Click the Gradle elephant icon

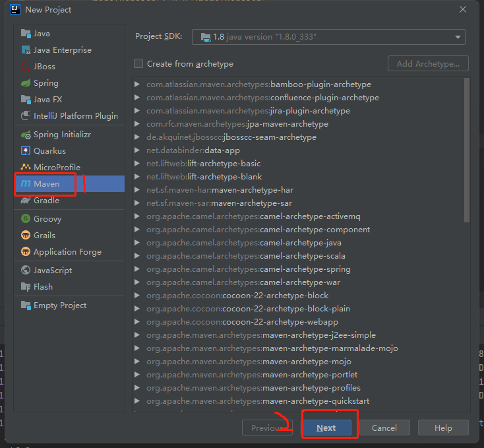(x=26, y=201)
